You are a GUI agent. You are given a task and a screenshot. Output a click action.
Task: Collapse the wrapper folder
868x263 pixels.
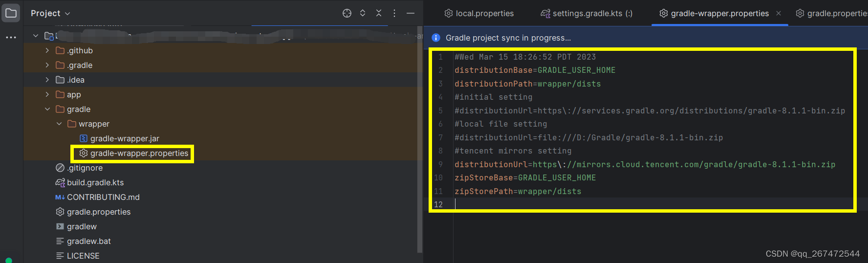[59, 124]
